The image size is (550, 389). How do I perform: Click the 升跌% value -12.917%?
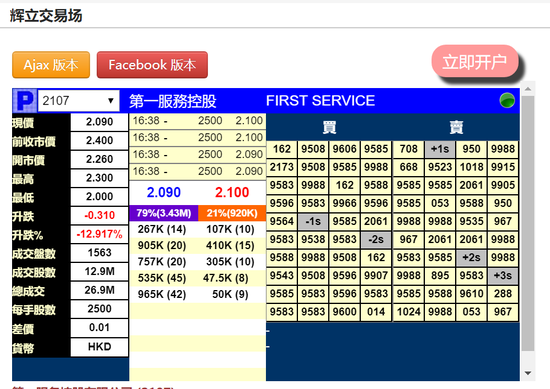(x=100, y=234)
